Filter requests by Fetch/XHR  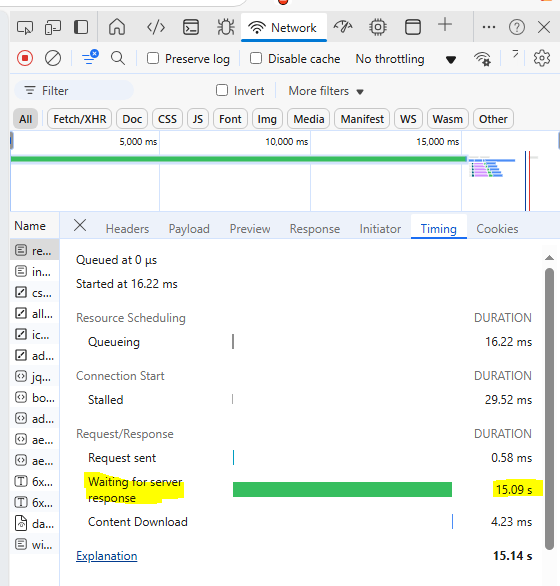80,119
